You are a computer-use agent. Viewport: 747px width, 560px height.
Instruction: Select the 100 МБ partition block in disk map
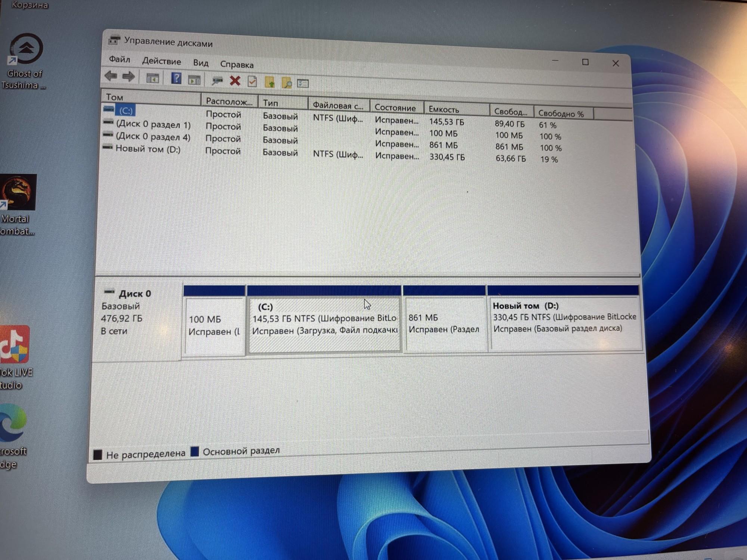click(x=214, y=320)
